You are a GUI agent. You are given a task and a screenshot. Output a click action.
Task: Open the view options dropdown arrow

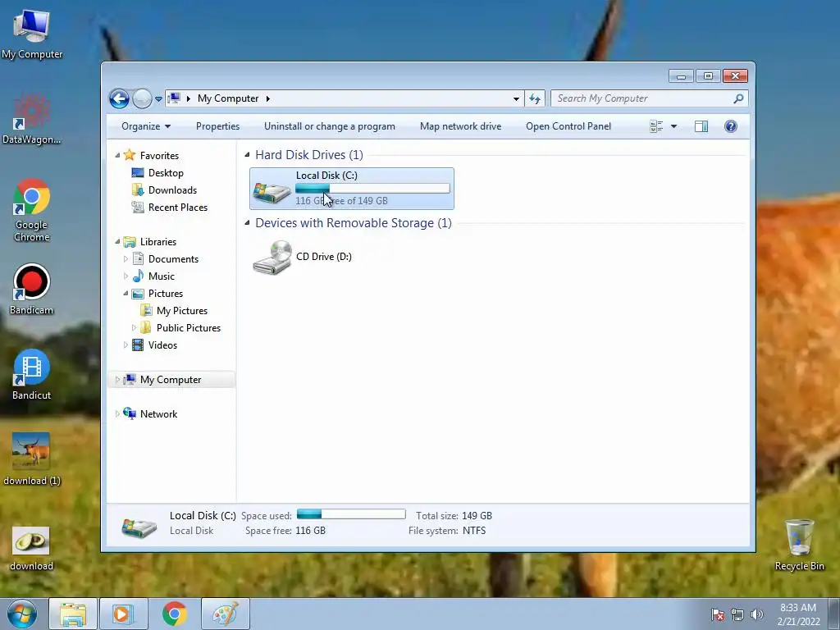click(x=674, y=126)
